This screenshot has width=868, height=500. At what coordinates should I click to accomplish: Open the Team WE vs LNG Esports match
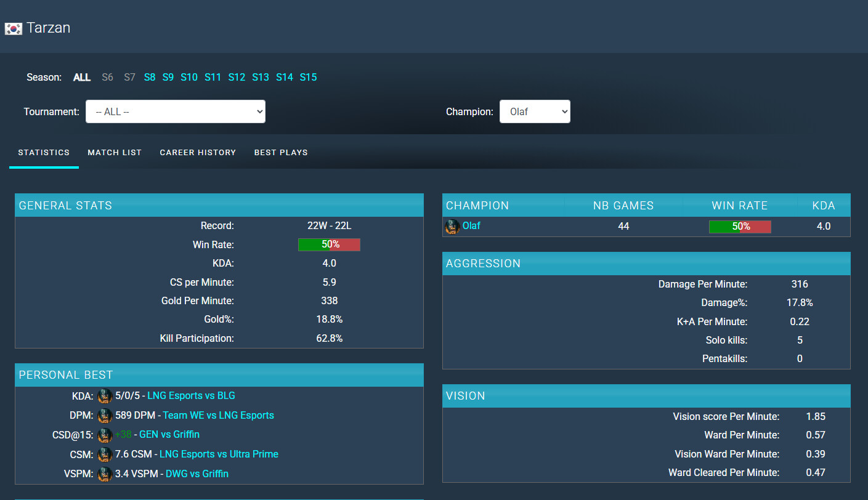(219, 415)
